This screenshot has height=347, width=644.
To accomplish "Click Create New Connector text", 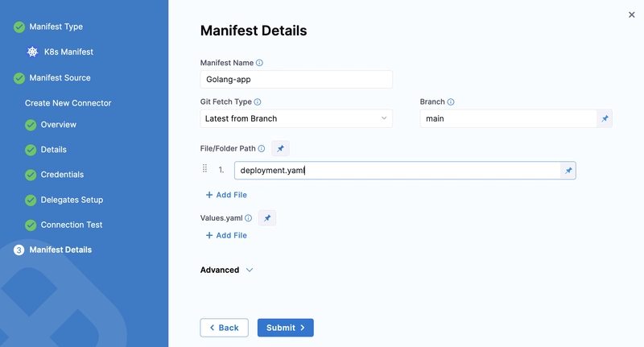I will pyautogui.click(x=68, y=103).
